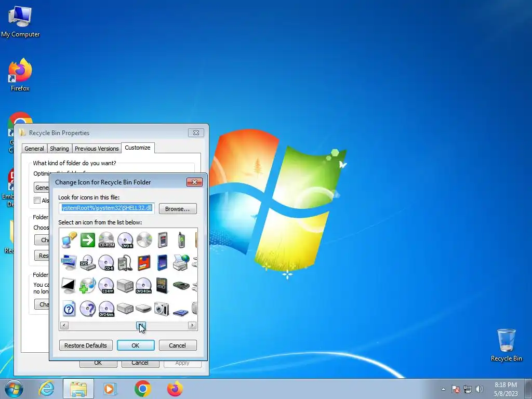The width and height of the screenshot is (532, 399).
Task: Pick the document with question mark icon
Action: pyautogui.click(x=69, y=309)
